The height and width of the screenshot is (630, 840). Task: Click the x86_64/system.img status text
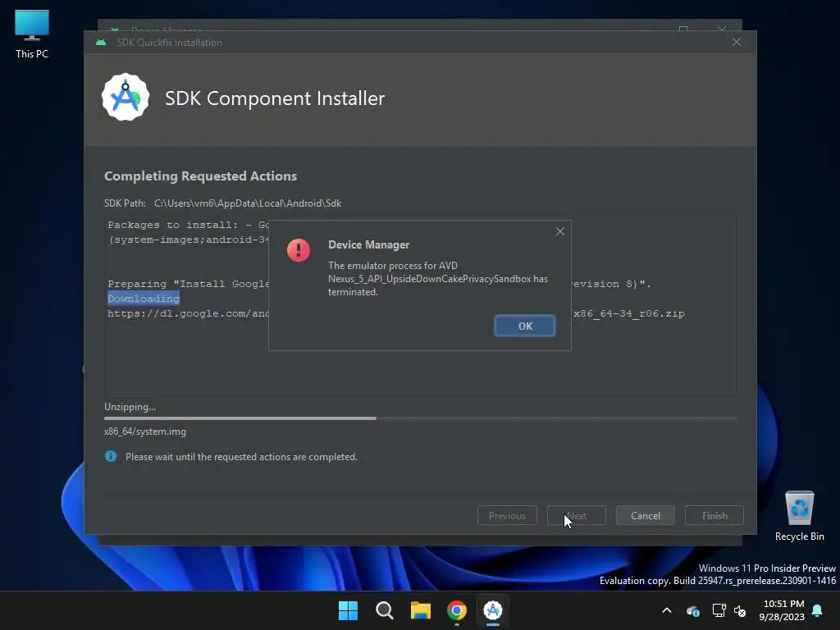145,431
